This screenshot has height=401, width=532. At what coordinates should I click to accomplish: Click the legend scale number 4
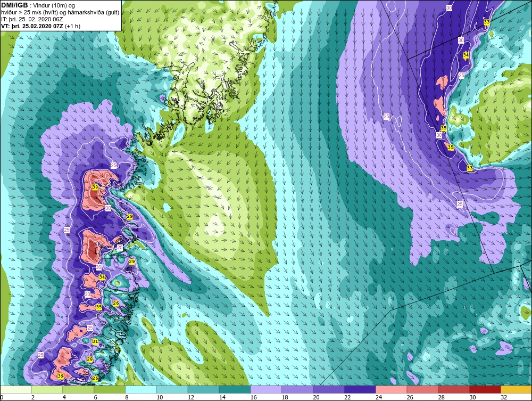pyautogui.click(x=64, y=397)
